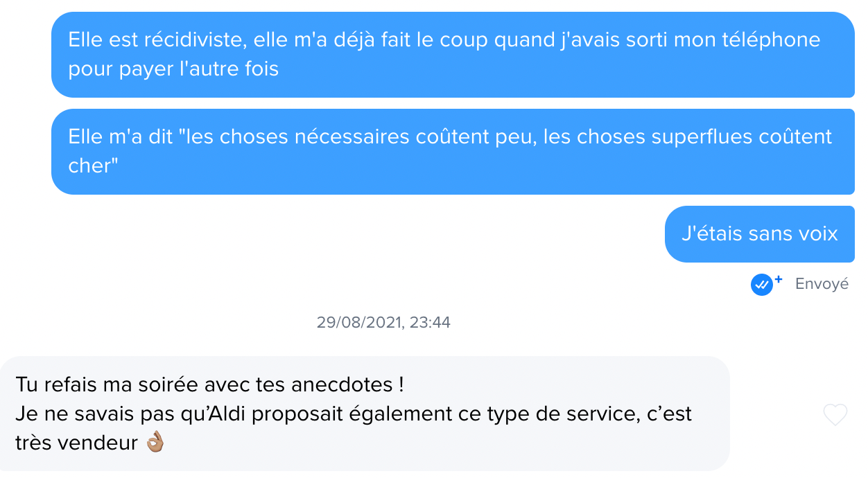
Task: Click the 29/08/2021 date in the timestamp
Action: [x=359, y=322]
